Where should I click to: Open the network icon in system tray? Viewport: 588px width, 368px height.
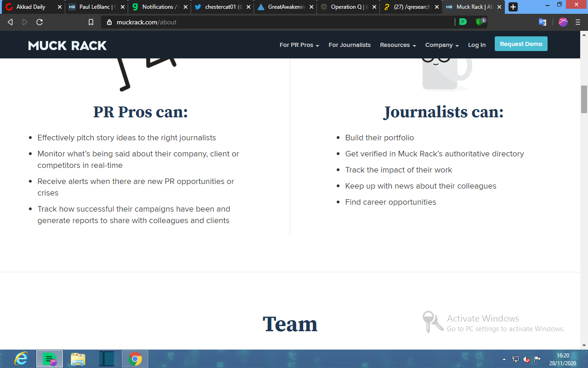(515, 359)
